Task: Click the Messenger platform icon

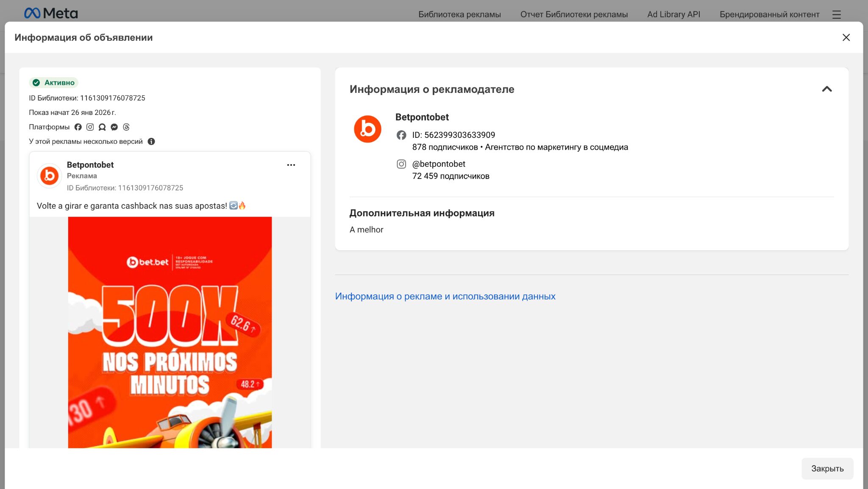Action: point(114,127)
